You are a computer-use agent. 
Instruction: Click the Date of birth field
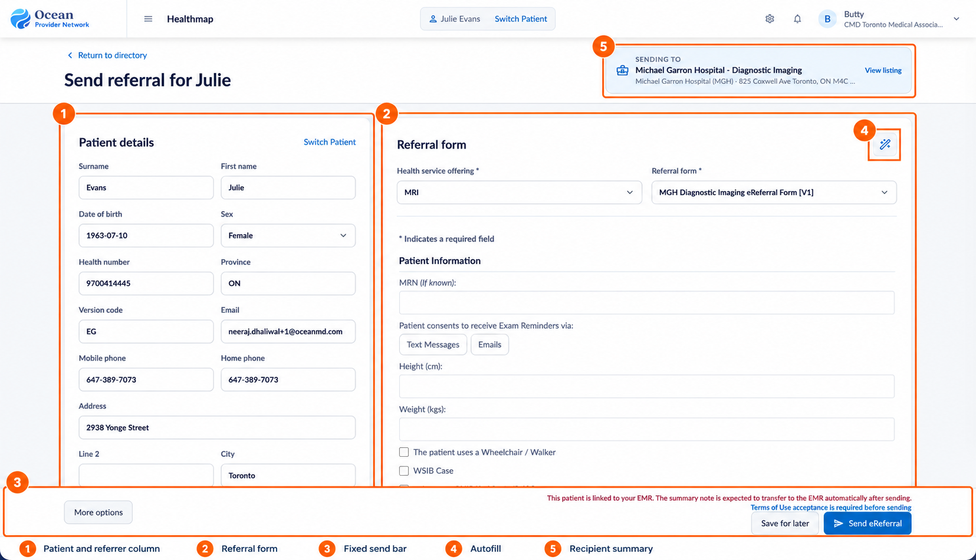[x=146, y=235]
